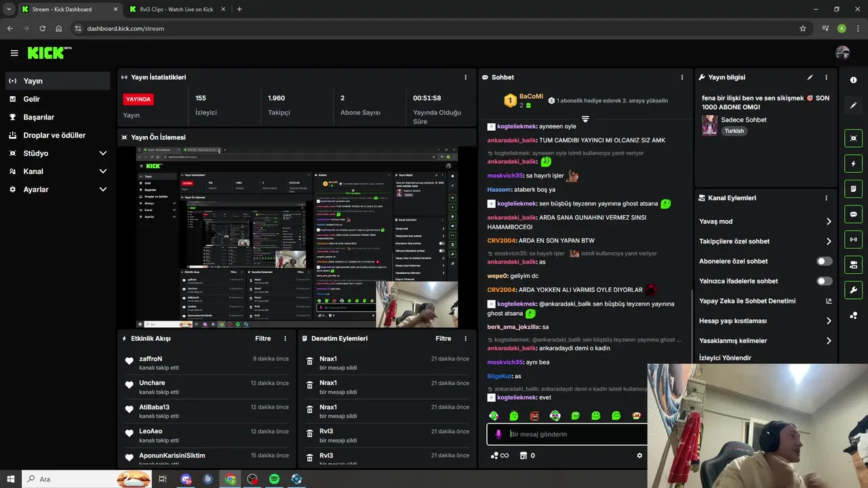Open the info icon in the right sidebar

[853, 80]
